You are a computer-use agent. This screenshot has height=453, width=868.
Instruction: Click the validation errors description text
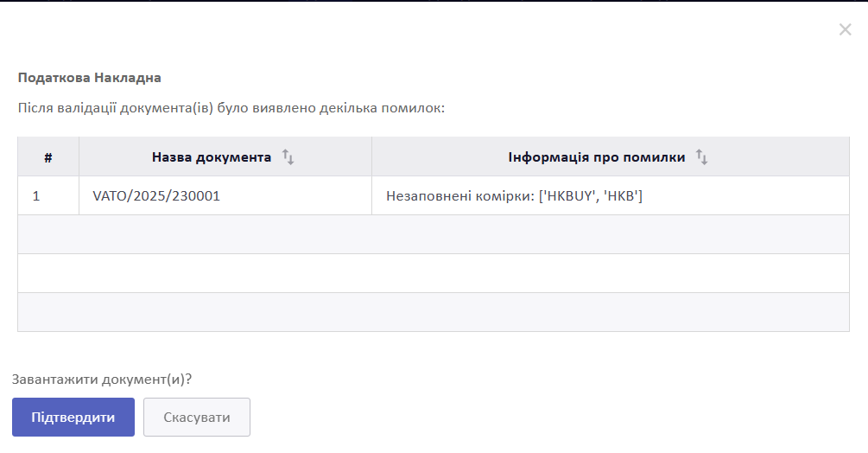[x=231, y=107]
